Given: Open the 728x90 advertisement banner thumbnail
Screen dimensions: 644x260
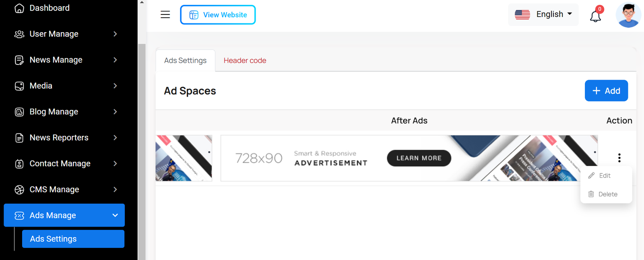Looking at the screenshot, I should pyautogui.click(x=409, y=158).
